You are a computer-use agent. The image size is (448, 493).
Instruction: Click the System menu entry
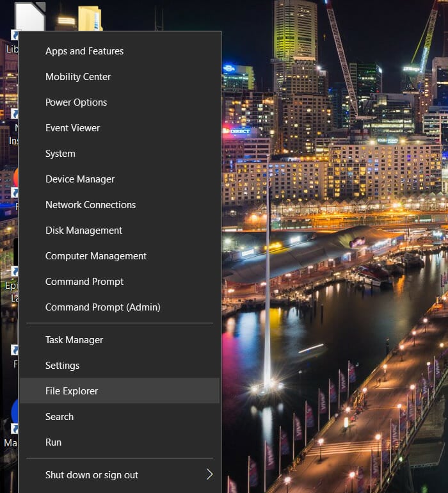click(x=60, y=154)
